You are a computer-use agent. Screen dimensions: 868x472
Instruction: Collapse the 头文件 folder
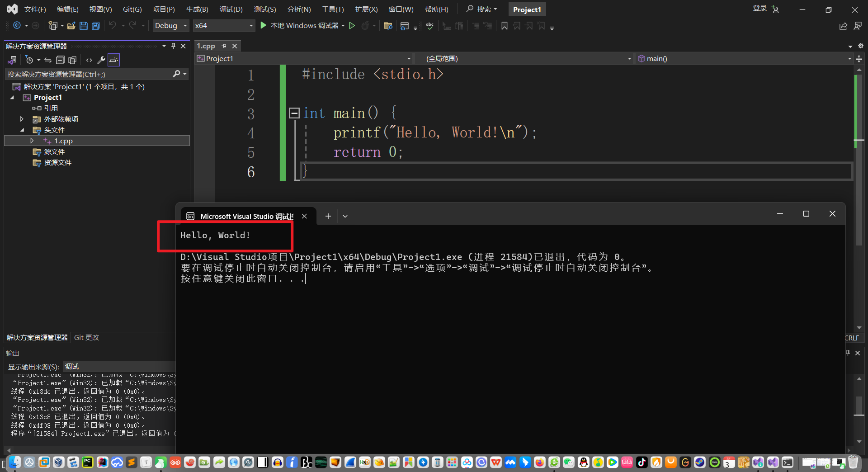[22, 130]
